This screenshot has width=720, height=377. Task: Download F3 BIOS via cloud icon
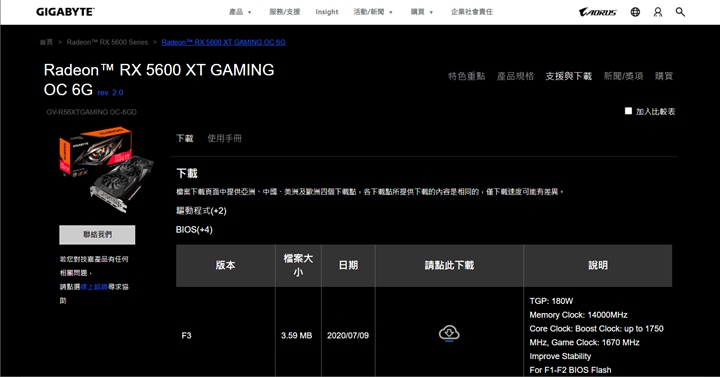449,333
